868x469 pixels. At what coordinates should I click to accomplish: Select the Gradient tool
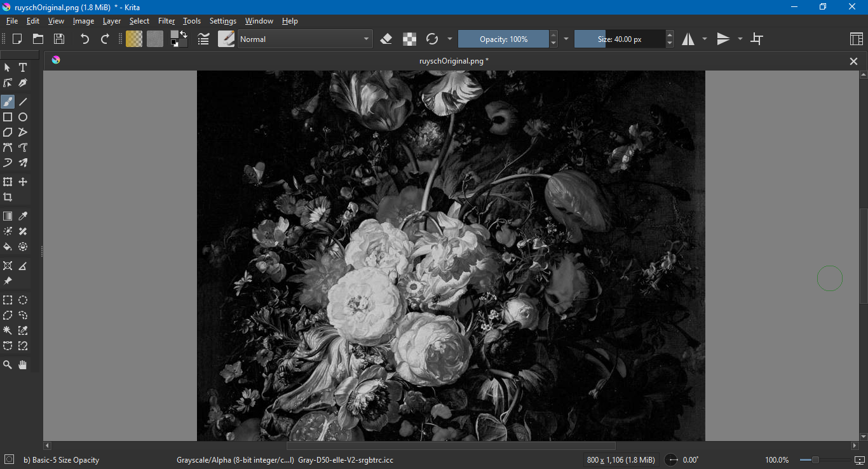(x=8, y=216)
